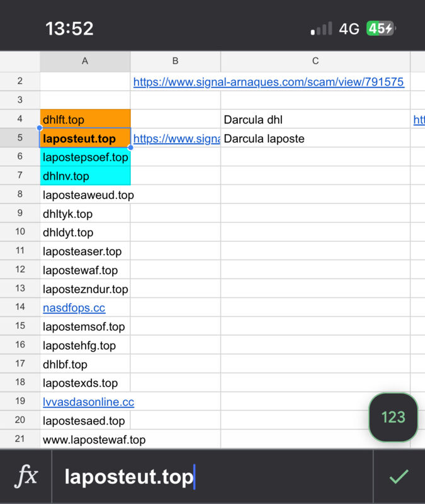Select the lapostehfg.top cell
Viewport: 425px width, 504px height.
pos(85,345)
